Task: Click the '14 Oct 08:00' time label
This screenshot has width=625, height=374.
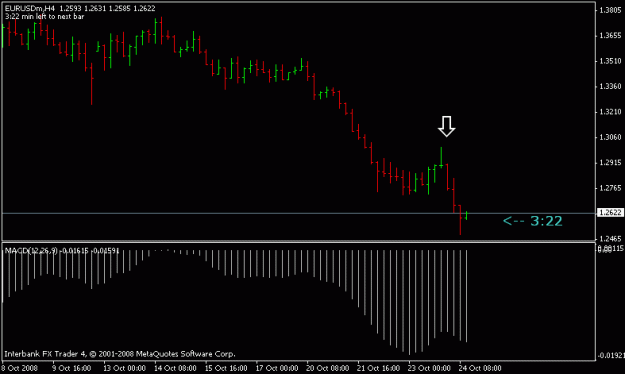Action: tap(175, 368)
